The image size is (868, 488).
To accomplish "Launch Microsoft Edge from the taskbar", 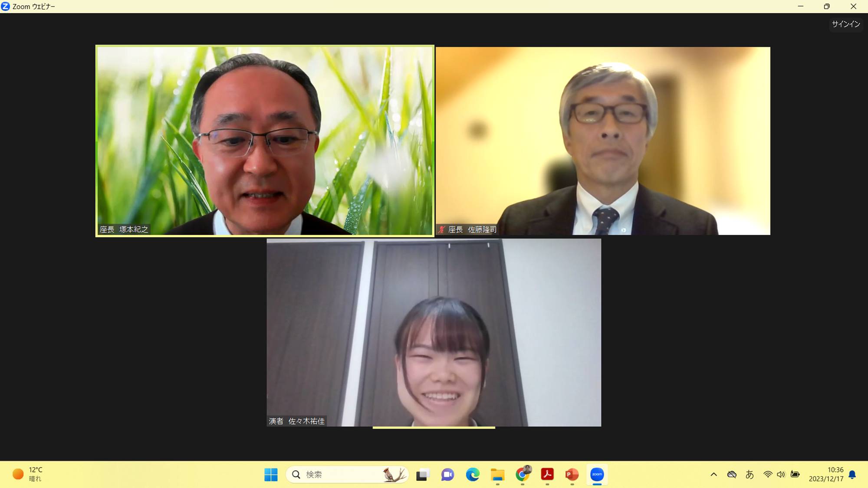I will pos(473,475).
